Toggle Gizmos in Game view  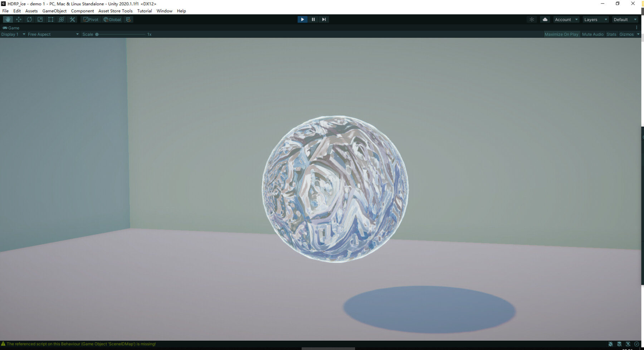[x=626, y=34]
